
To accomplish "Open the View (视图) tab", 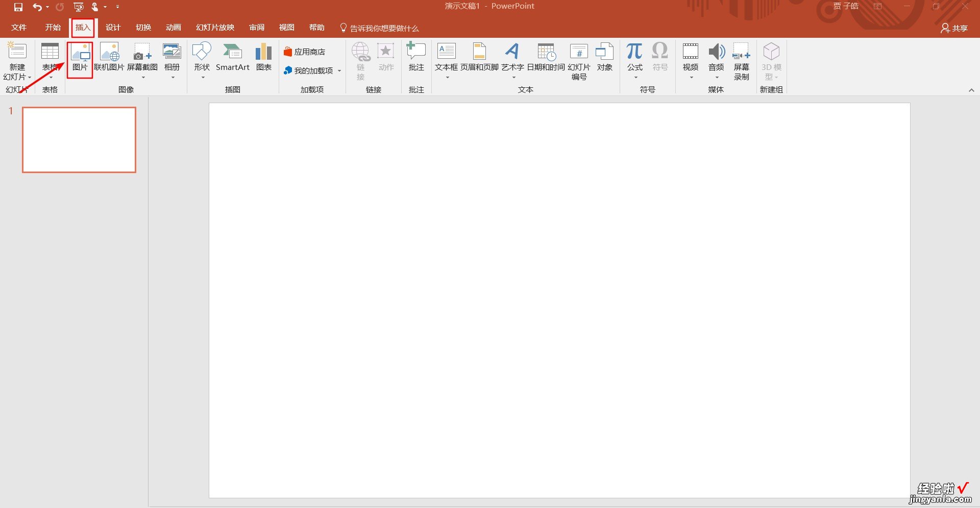I will [286, 28].
